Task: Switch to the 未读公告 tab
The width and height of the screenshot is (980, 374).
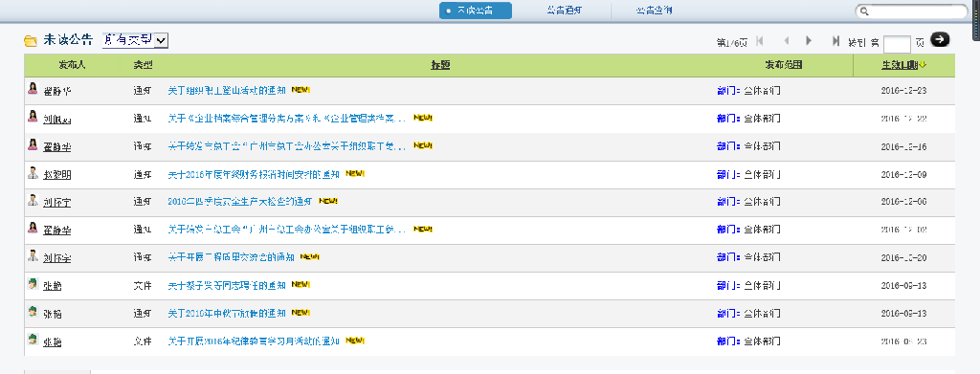Action: (x=476, y=11)
